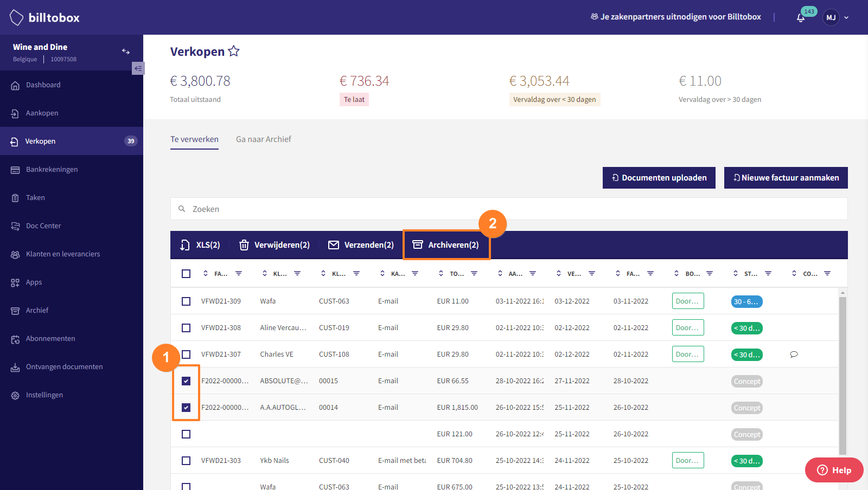Click Archiveren(2) to archive selected
The image size is (868, 490).
click(x=446, y=245)
